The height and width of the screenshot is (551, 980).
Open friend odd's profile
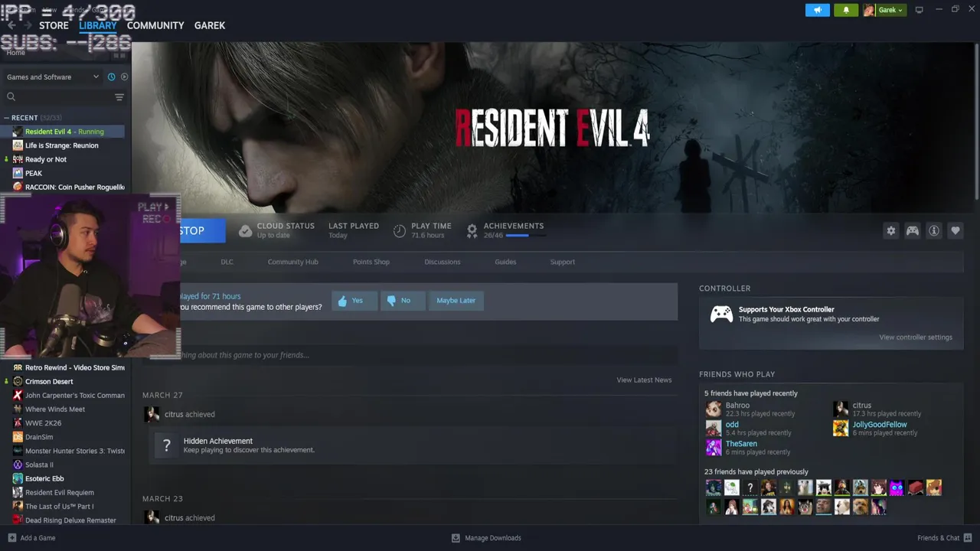click(x=732, y=425)
